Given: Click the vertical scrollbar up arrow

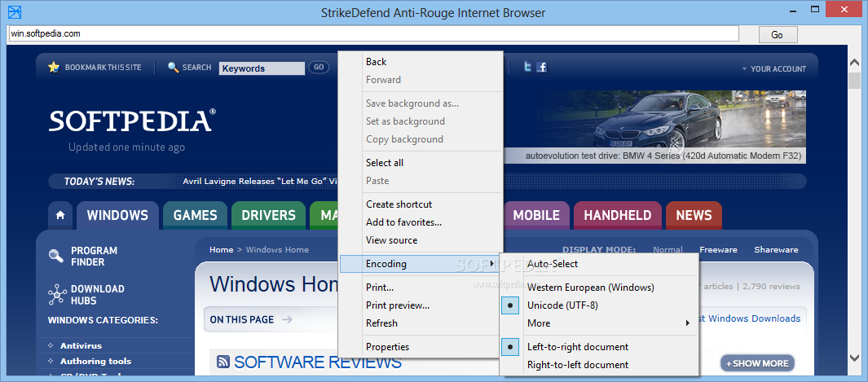Looking at the screenshot, I should coord(854,63).
